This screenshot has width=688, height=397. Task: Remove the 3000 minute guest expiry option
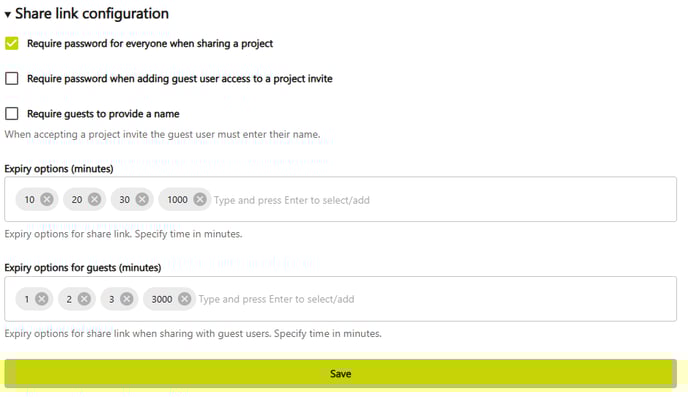point(185,299)
